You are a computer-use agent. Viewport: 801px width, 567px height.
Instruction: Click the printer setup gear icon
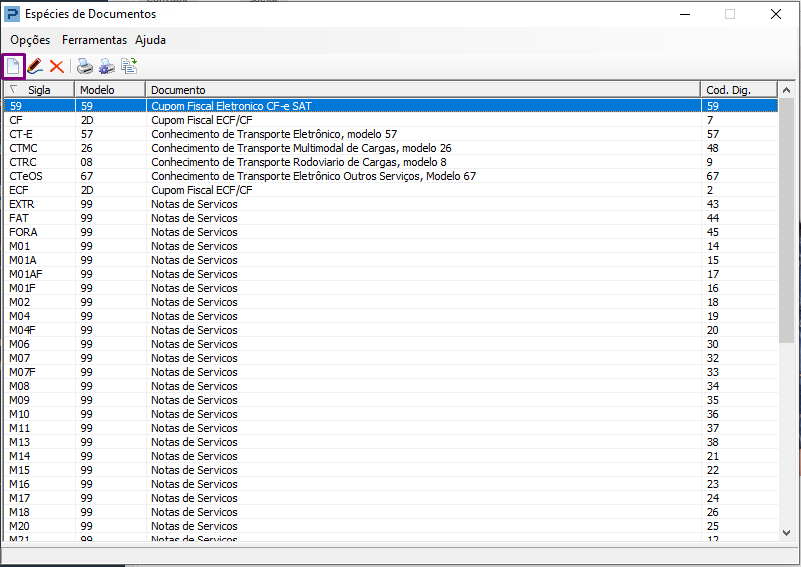point(107,66)
